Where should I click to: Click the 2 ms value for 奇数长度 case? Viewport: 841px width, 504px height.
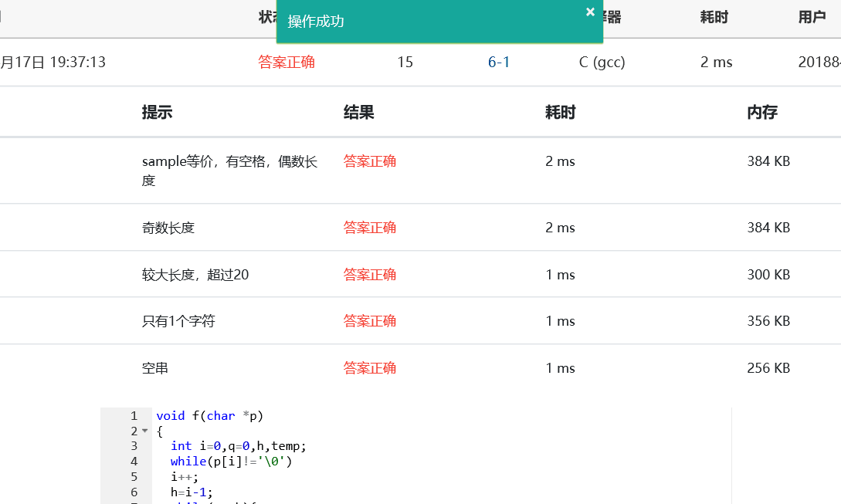[560, 228]
